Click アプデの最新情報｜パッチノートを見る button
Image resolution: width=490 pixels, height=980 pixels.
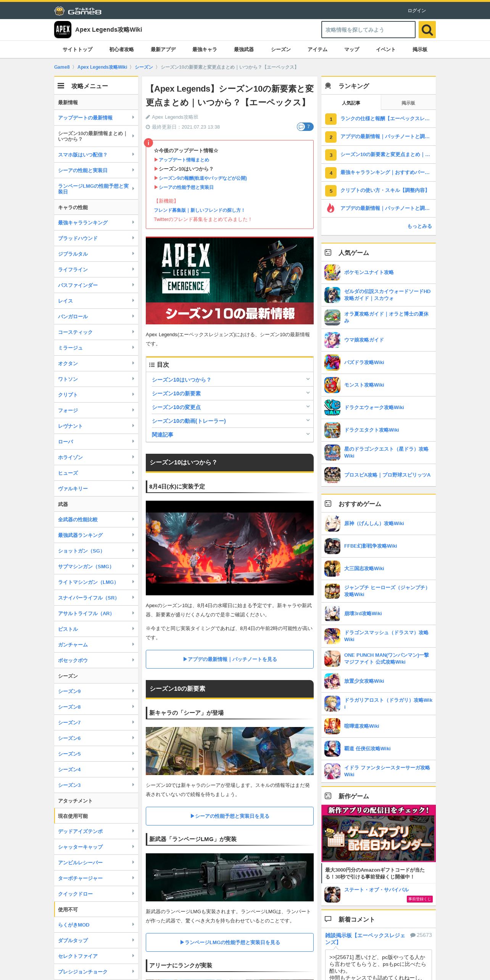[x=230, y=659]
